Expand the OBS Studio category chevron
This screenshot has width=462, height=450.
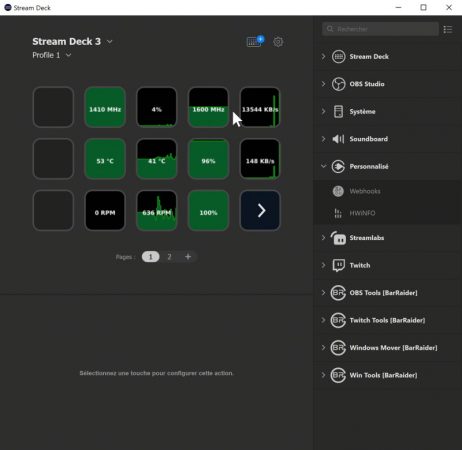[323, 84]
